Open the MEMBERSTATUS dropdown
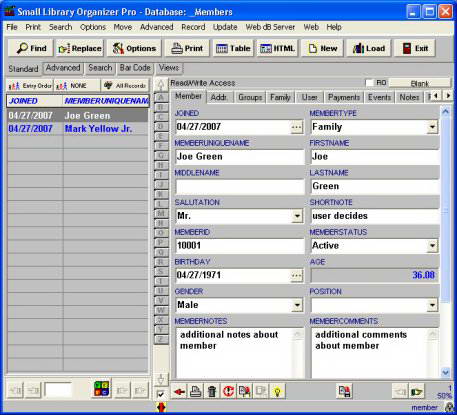The image size is (457, 415). (x=432, y=246)
